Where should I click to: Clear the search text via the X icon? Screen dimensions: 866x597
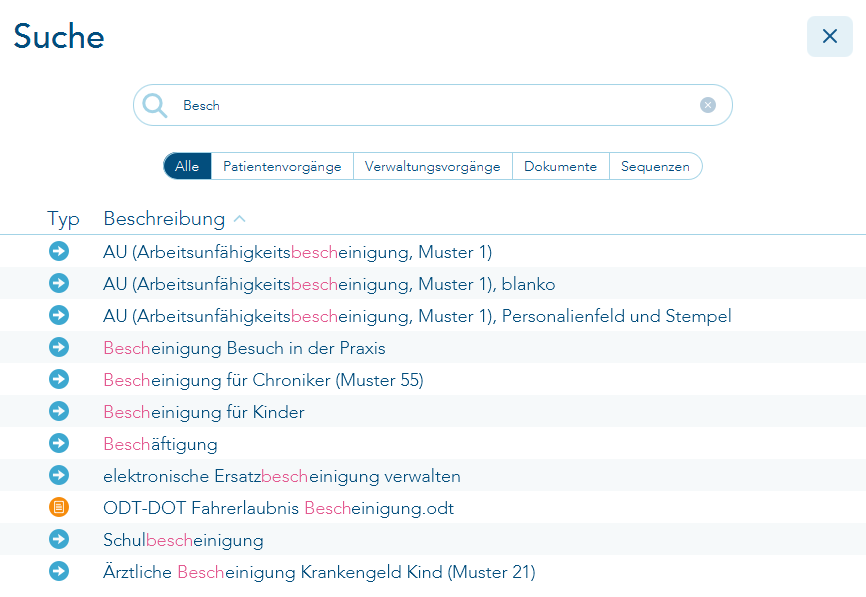click(x=707, y=104)
